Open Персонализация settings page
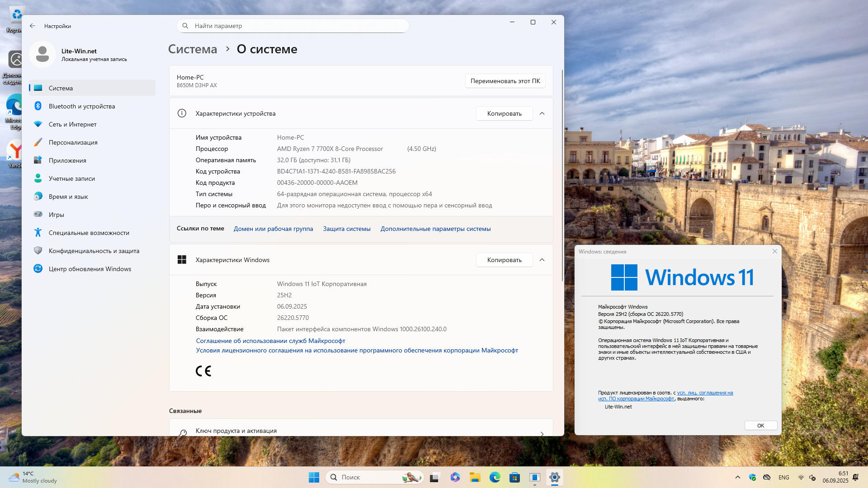Image resolution: width=868 pixels, height=488 pixels. 73,142
